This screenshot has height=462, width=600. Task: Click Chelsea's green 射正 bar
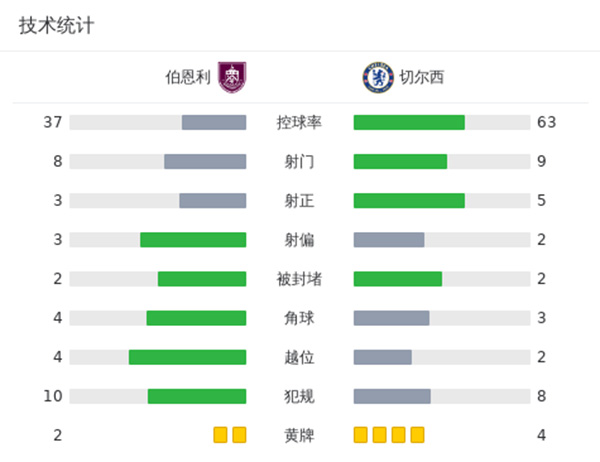point(409,201)
